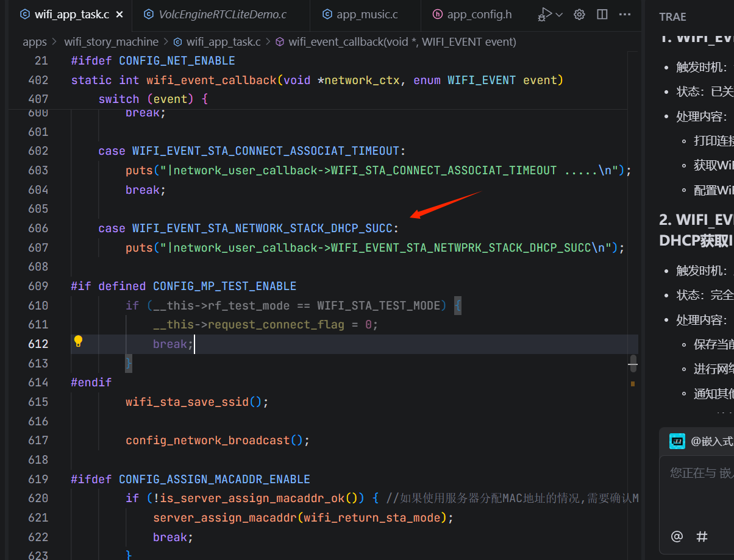Click the server_assign_macaddr call on line 621

304,517
